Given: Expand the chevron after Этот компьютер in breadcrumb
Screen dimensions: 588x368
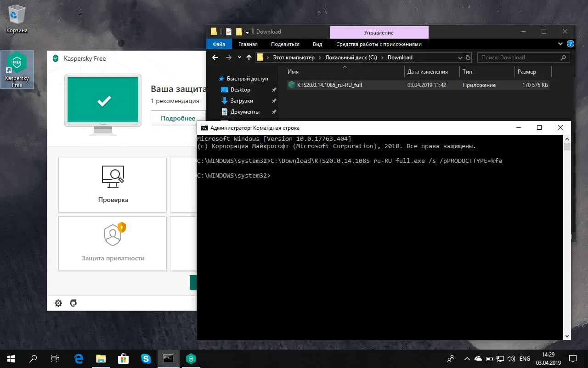Looking at the screenshot, I should 320,57.
